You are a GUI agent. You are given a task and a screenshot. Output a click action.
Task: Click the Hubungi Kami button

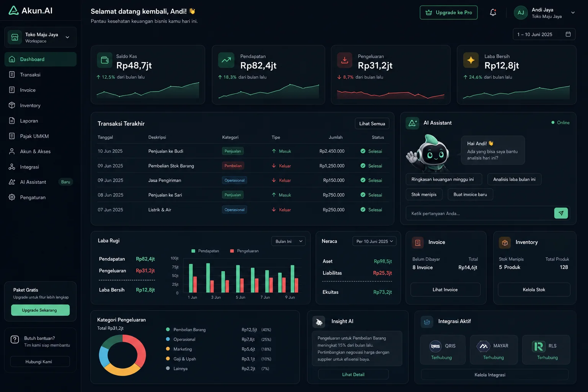pos(40,362)
